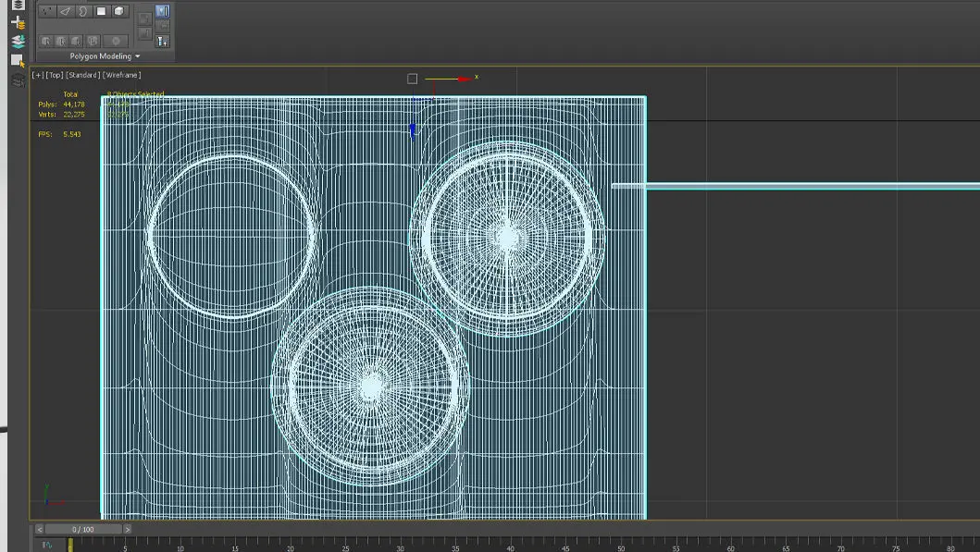Click the selection square with cursor icon
The width and height of the screenshot is (980, 552).
point(18,61)
